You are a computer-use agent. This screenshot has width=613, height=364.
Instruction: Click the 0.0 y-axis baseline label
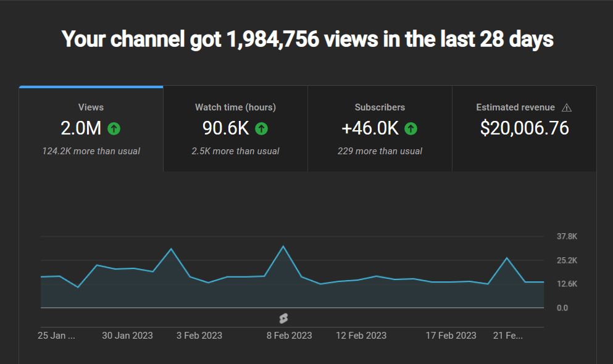(x=562, y=308)
